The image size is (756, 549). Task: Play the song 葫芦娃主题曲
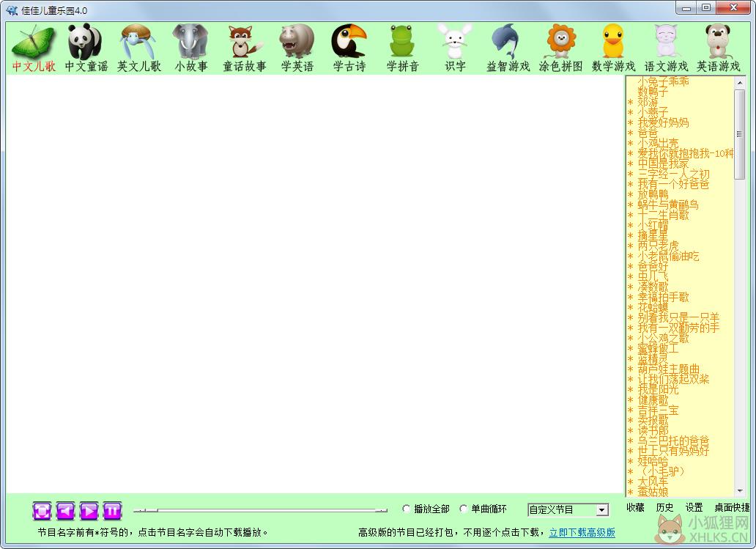[668, 369]
